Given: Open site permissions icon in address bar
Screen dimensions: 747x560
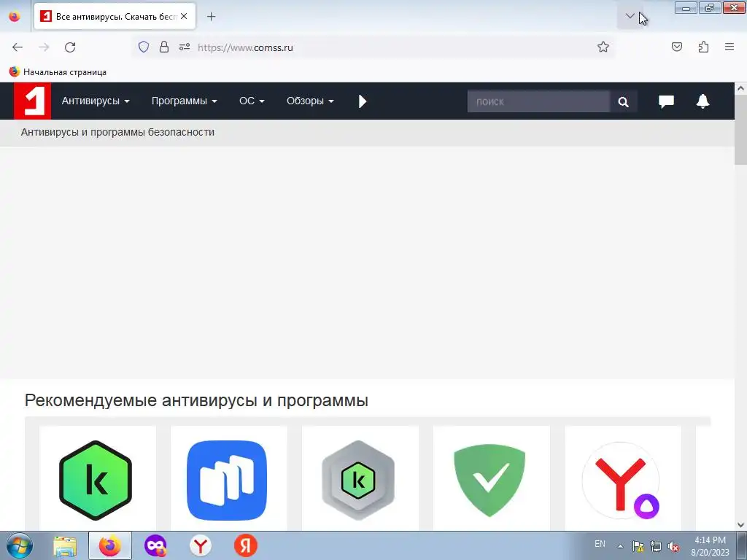Looking at the screenshot, I should coord(185,47).
